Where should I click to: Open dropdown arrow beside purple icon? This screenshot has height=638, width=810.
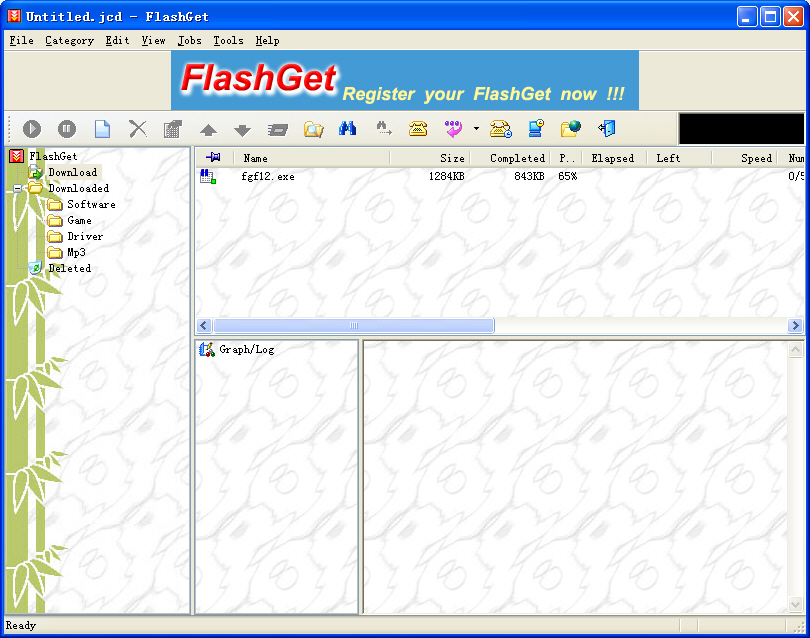pyautogui.click(x=476, y=128)
